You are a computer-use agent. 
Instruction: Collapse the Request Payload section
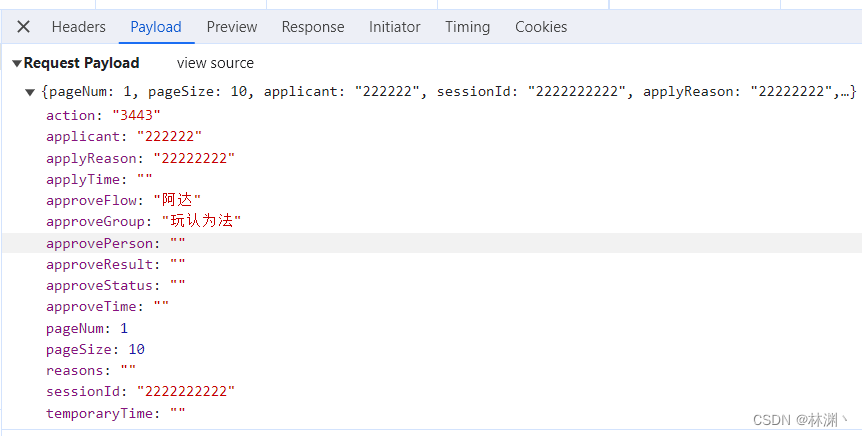[x=17, y=64]
